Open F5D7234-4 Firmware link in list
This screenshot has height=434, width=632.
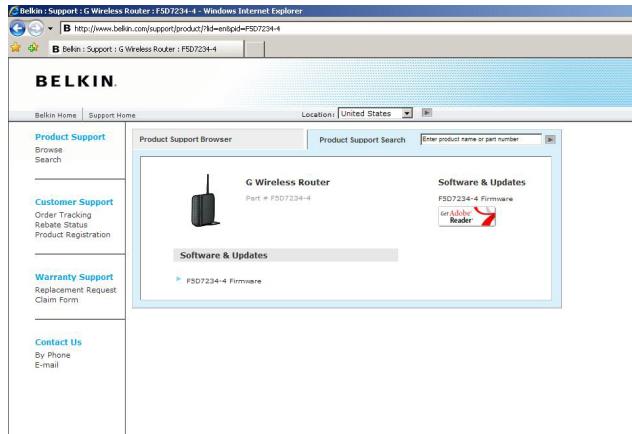pyautogui.click(x=224, y=281)
